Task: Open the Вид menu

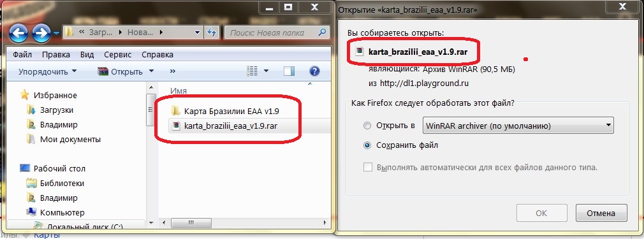Action: pos(87,55)
